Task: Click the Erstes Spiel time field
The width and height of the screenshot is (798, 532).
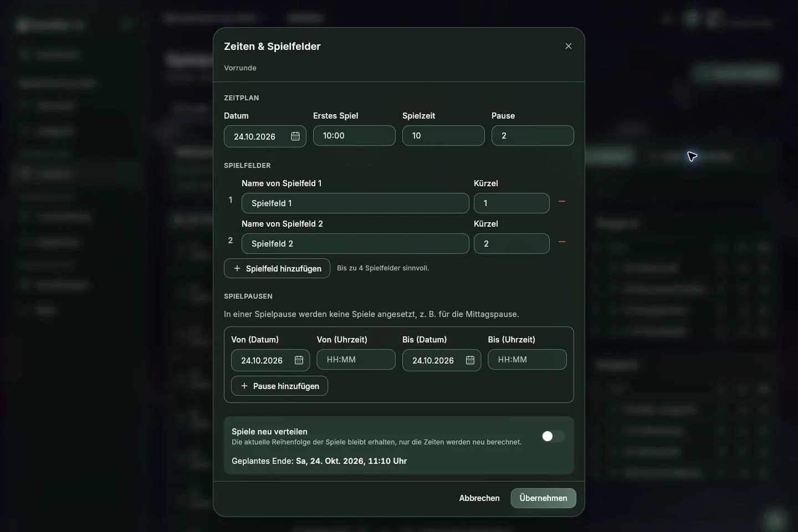Action: [x=354, y=136]
